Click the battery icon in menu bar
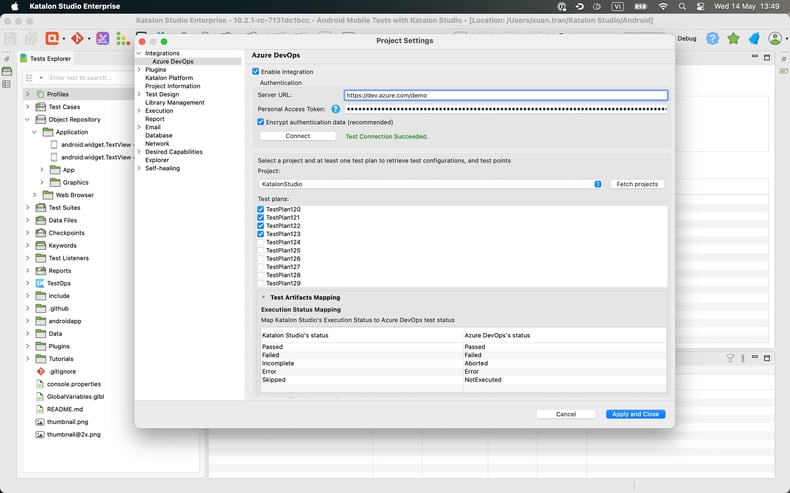Screen dimensions: 790x493 click(640, 7)
